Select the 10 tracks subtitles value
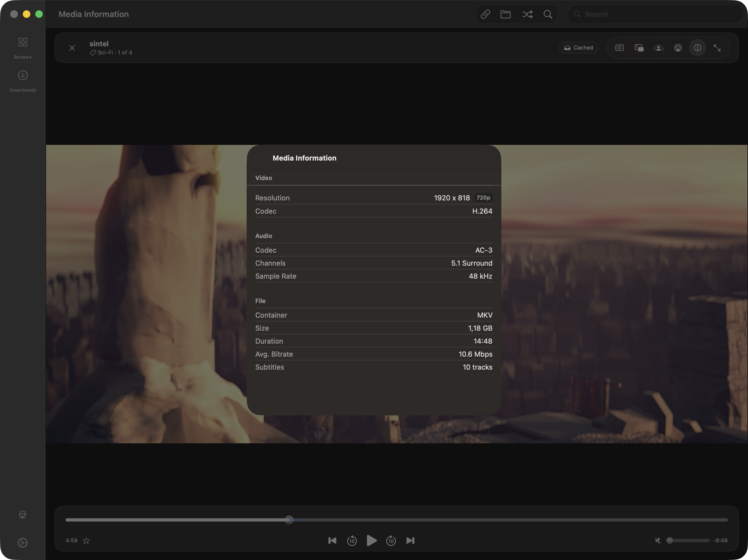This screenshot has height=560, width=748. [x=477, y=367]
